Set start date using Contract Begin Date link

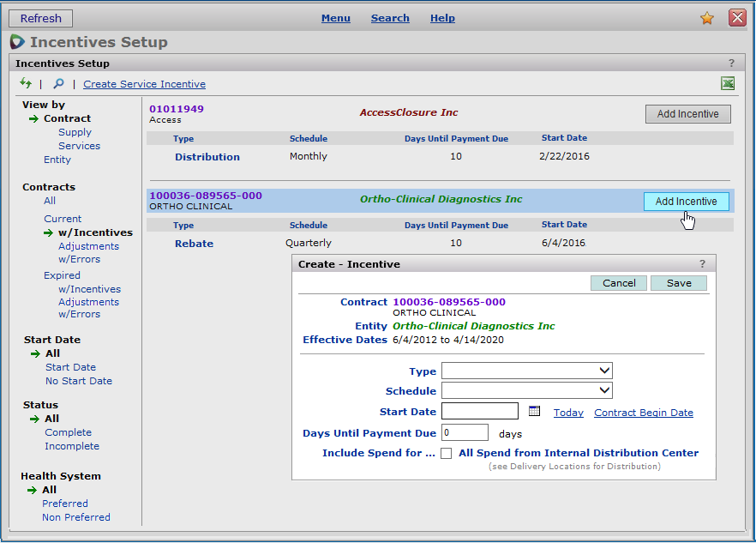point(643,413)
